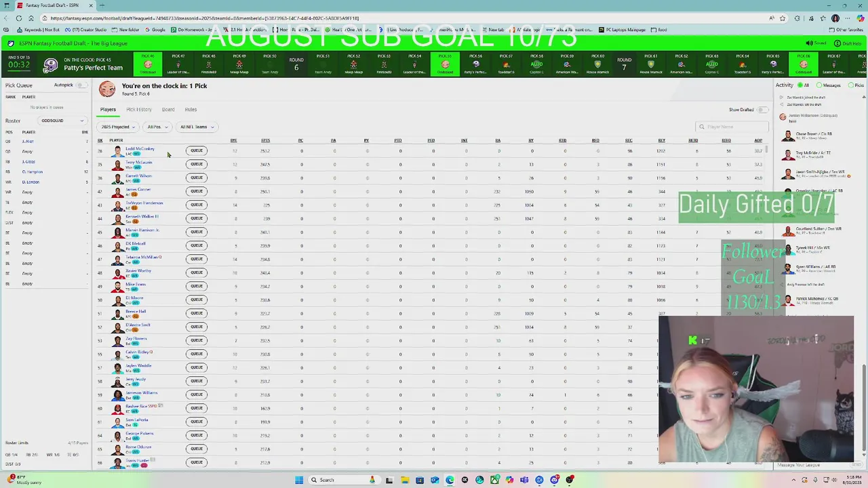
Task: Open the Rules tab
Action: pyautogui.click(x=191, y=109)
